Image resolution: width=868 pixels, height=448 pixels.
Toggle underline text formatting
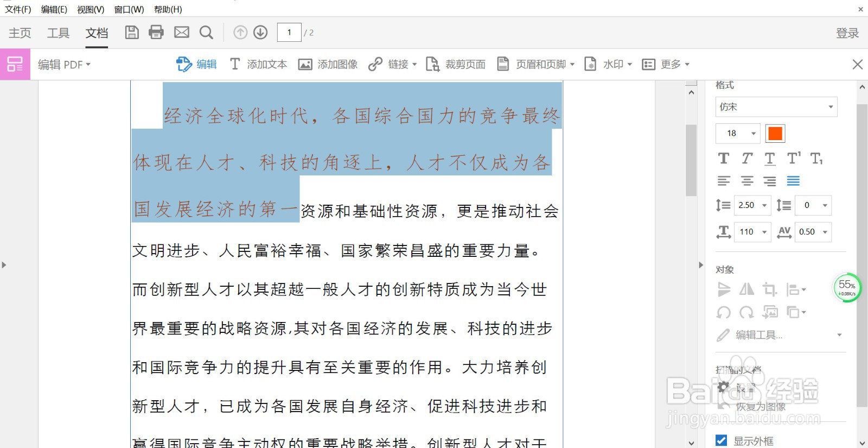point(770,159)
